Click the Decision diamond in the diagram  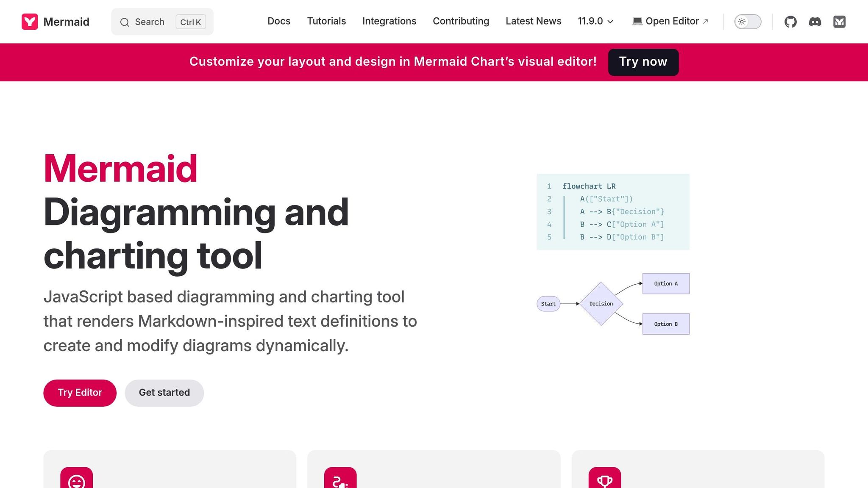coord(601,304)
